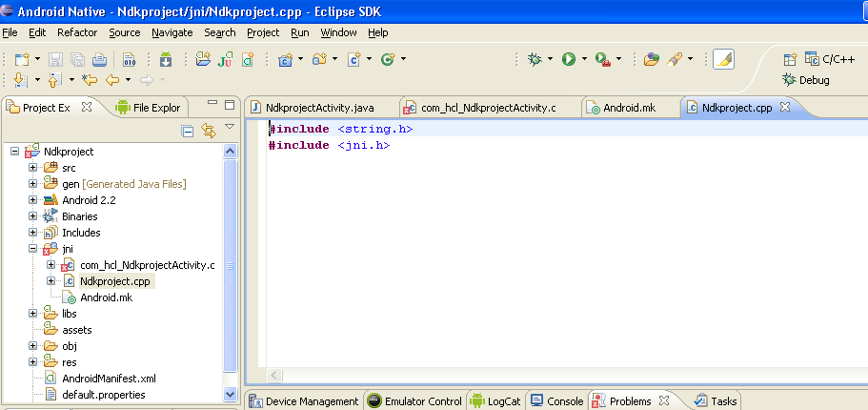
Task: Click the New JUnit test icon
Action: 226,60
